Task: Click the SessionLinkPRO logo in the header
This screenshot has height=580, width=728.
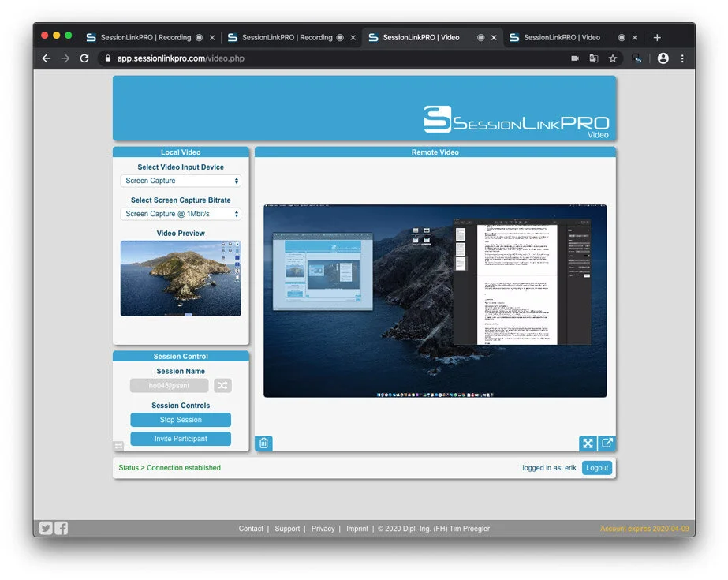Action: pyautogui.click(x=516, y=122)
